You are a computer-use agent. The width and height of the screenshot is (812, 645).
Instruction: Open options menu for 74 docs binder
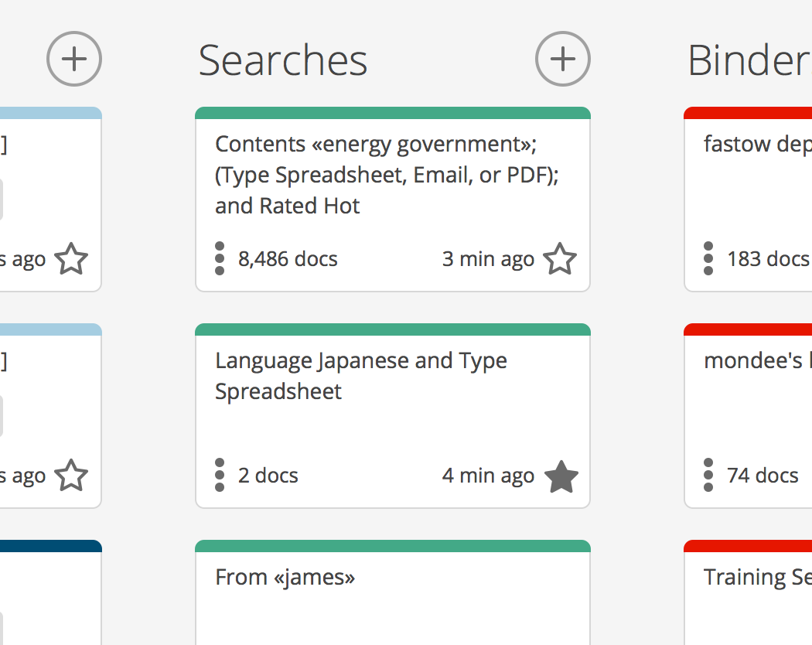[708, 475]
